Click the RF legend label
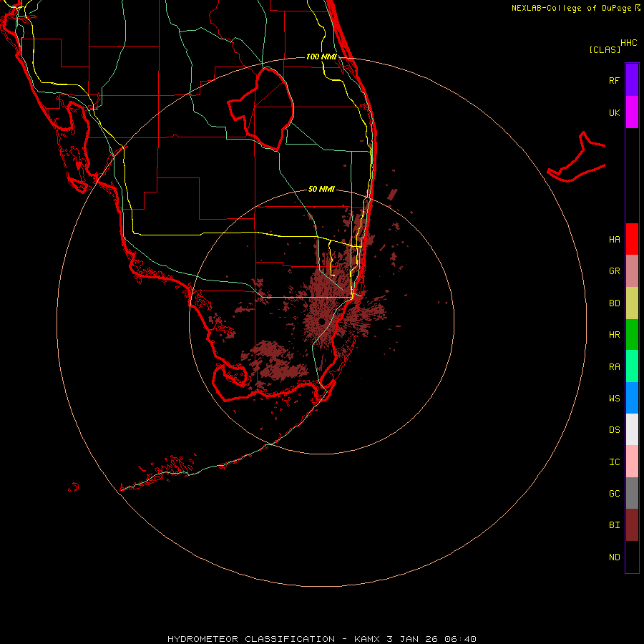 pos(614,81)
